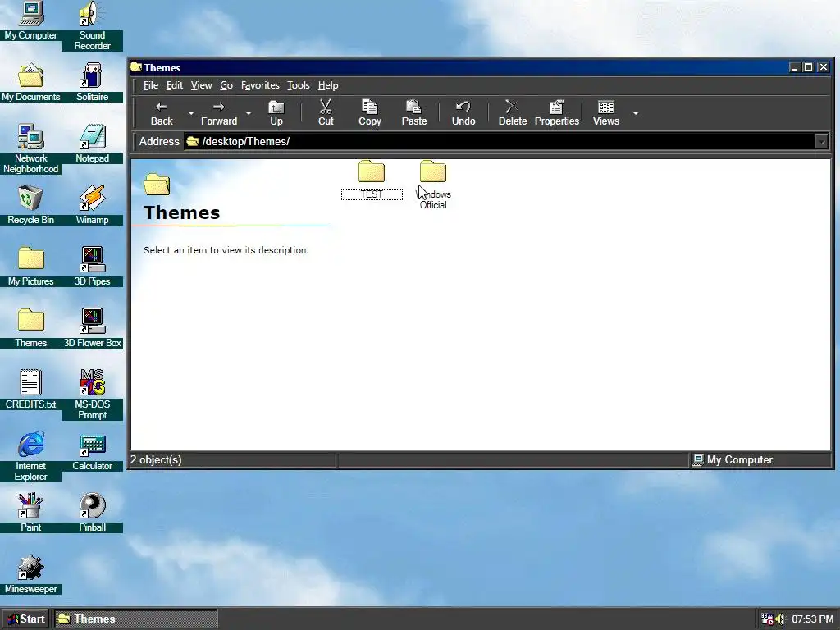Open CREDITS.txt file icon
Image resolution: width=840 pixels, height=630 pixels.
tap(30, 390)
